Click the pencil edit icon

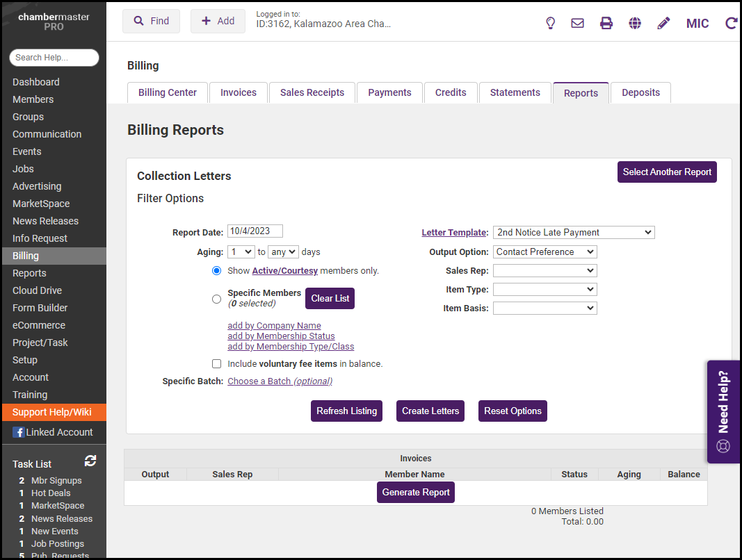pyautogui.click(x=663, y=23)
